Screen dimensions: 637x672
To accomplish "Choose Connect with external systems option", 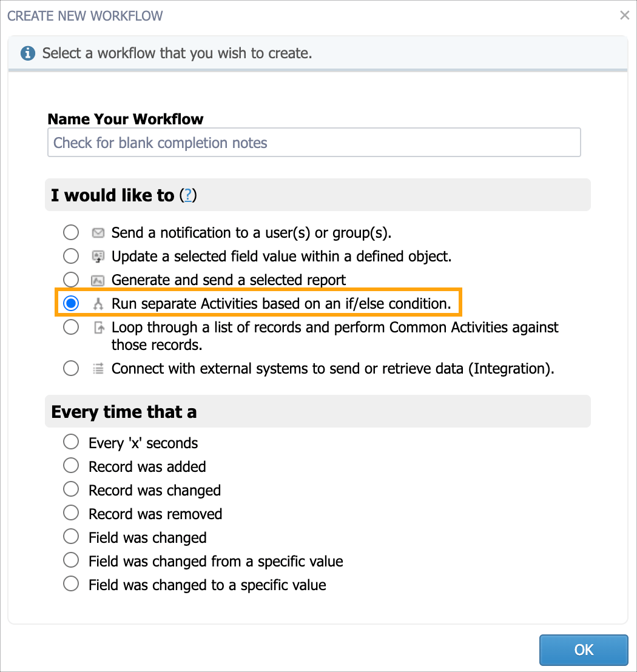I will (x=71, y=368).
